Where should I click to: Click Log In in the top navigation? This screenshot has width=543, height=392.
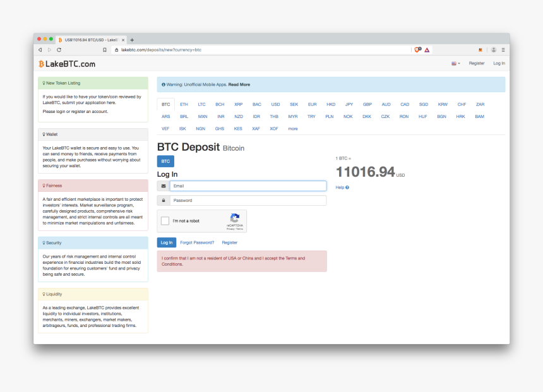(x=499, y=63)
